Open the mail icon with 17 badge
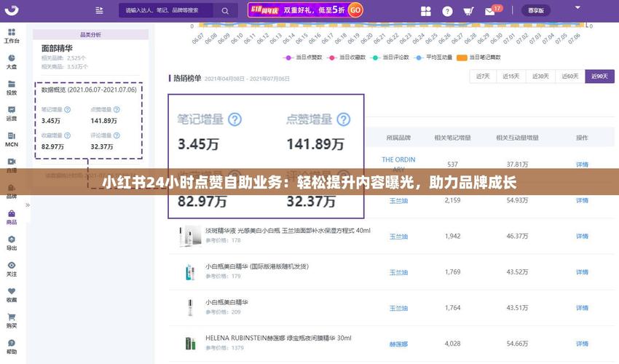Viewport: 619px width, 364px height. [489, 12]
